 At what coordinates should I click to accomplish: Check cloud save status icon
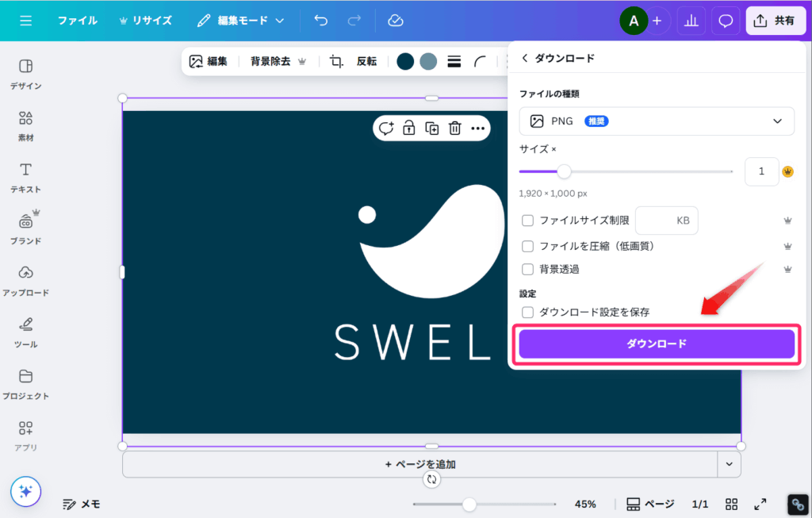(396, 21)
